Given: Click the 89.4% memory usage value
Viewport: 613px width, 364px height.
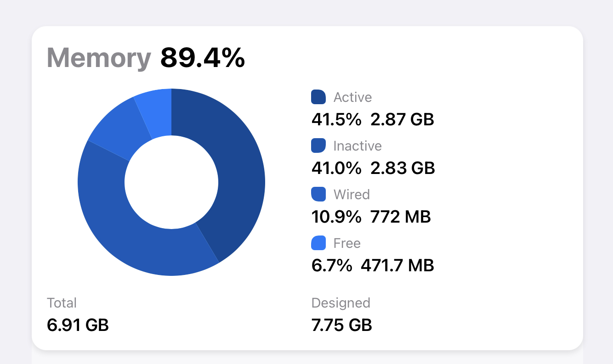Looking at the screenshot, I should click(202, 58).
